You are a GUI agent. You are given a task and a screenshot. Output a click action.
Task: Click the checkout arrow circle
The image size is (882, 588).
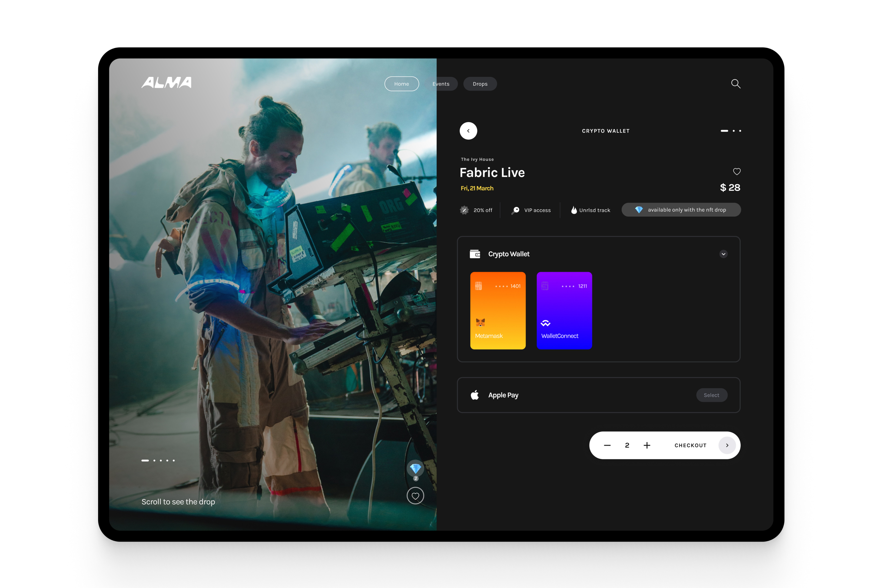tap(727, 445)
